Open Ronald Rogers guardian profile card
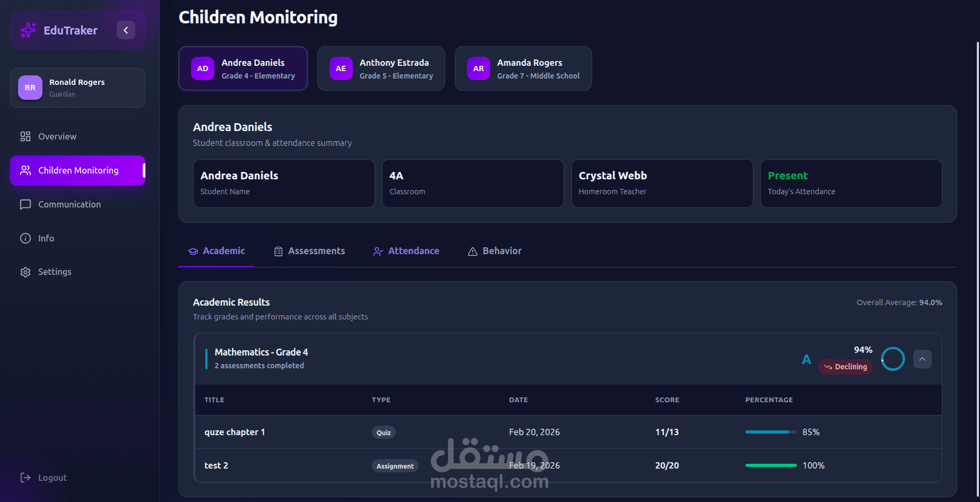980x502 pixels. click(x=77, y=88)
